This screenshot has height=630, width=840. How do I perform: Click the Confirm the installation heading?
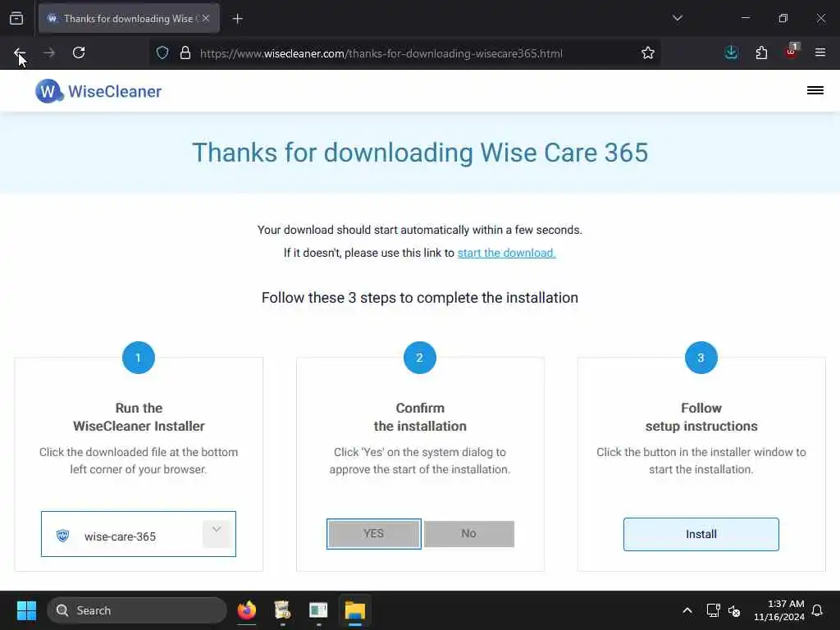tap(420, 417)
